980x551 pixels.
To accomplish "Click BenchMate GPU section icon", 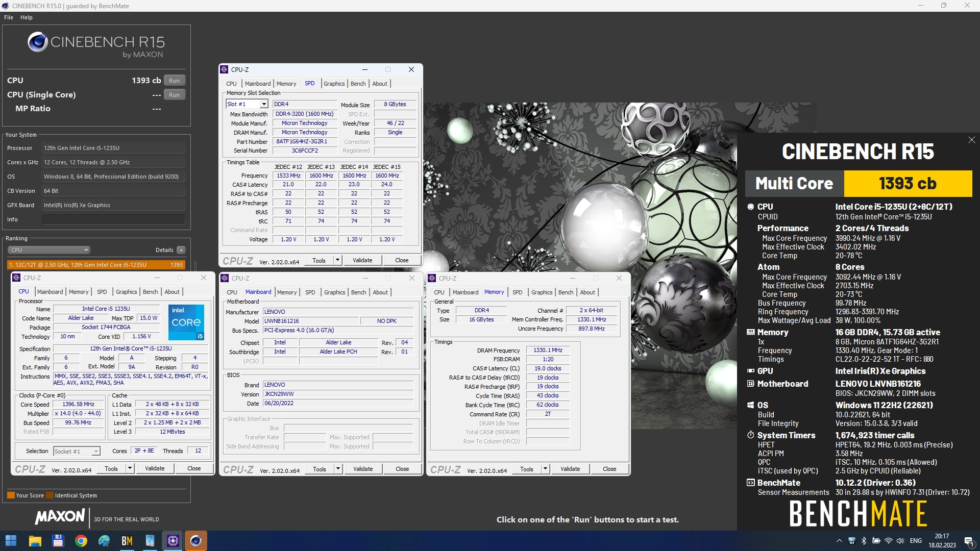I will [x=750, y=371].
